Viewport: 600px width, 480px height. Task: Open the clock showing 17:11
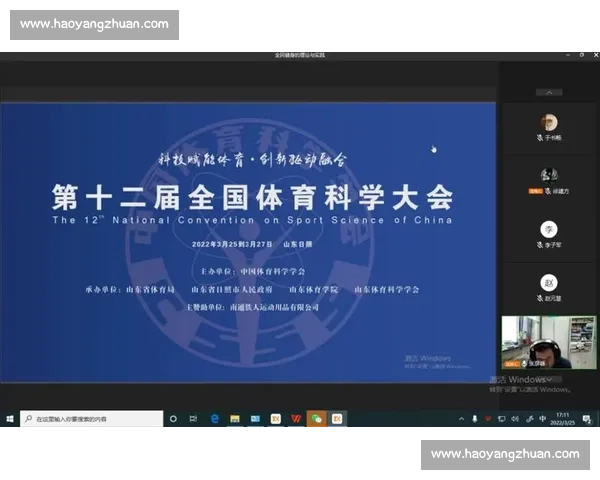pos(562,419)
